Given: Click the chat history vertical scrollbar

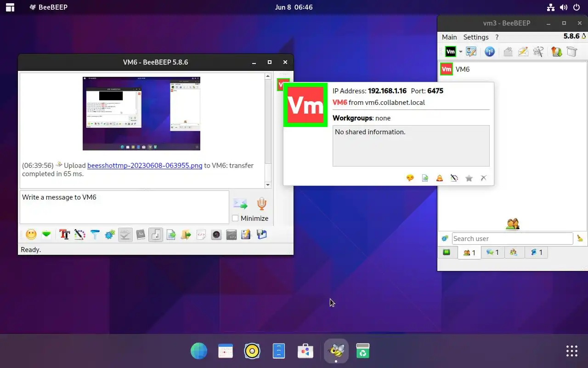Looking at the screenshot, I should [x=268, y=130].
